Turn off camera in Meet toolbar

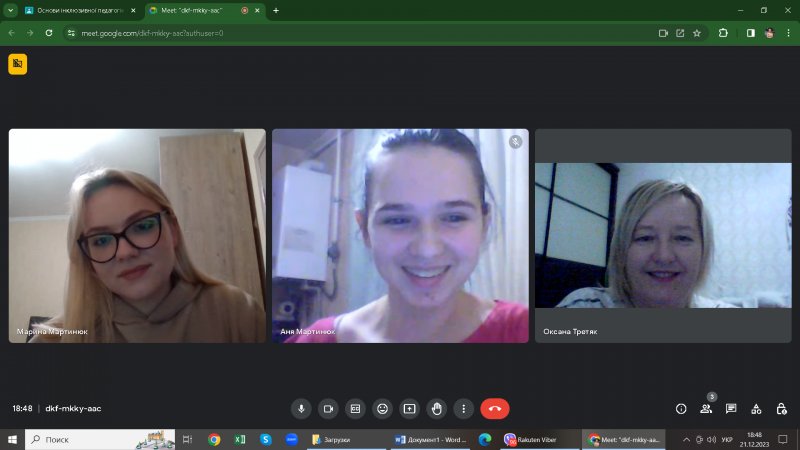tap(328, 408)
